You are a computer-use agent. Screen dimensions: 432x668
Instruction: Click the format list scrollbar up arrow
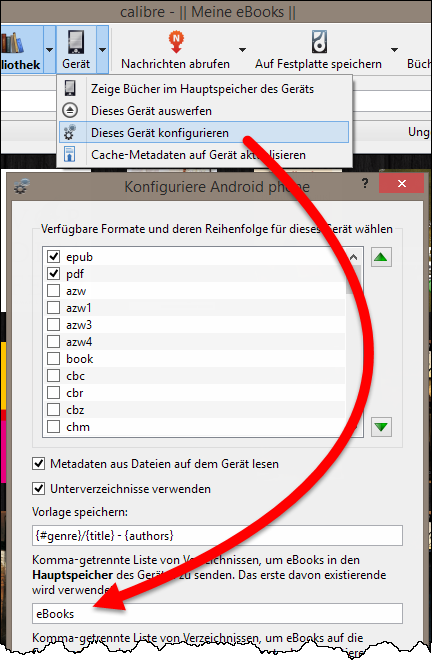pyautogui.click(x=354, y=257)
